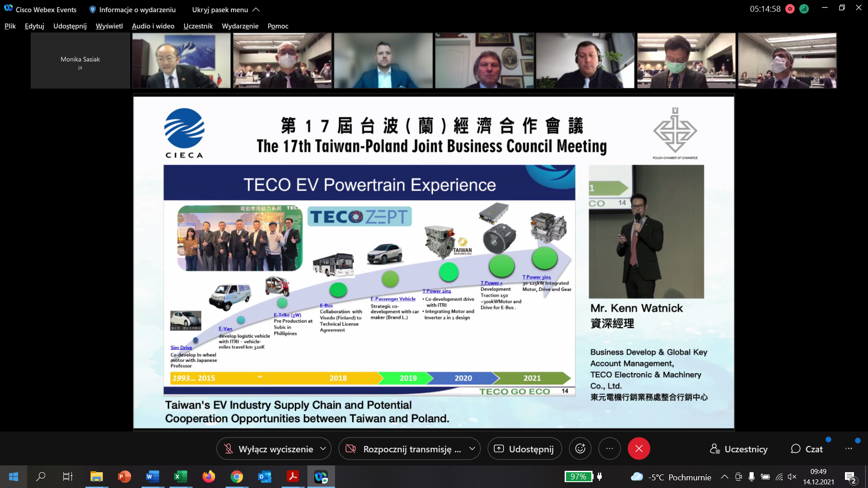Screen dimensions: 868x488
Task: Click the green connection quality icon
Action: [804, 9]
